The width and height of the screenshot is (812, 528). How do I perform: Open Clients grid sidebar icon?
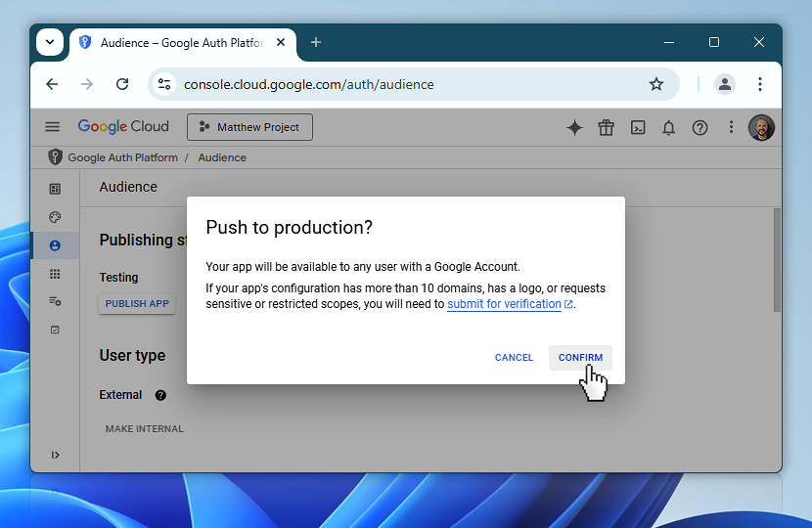(x=55, y=274)
